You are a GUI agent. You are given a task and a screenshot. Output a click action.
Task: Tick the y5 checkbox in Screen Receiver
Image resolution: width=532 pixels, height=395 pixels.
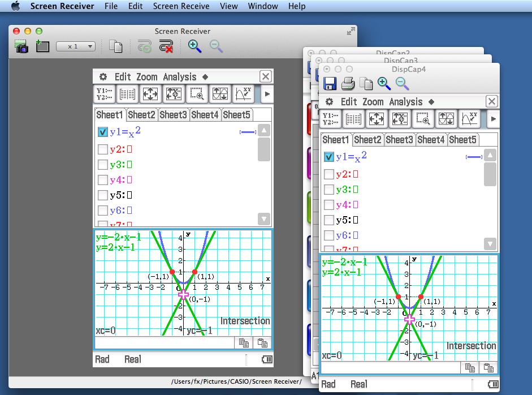[x=102, y=195]
